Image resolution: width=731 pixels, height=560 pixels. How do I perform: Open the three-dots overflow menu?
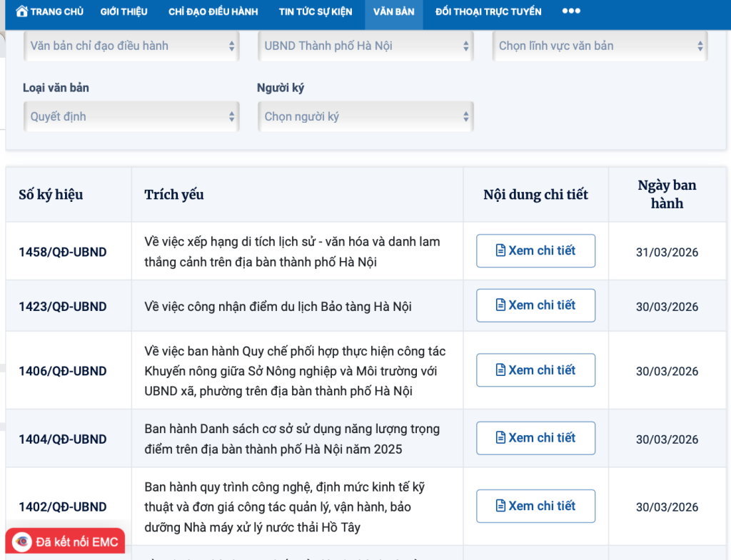pyautogui.click(x=571, y=11)
